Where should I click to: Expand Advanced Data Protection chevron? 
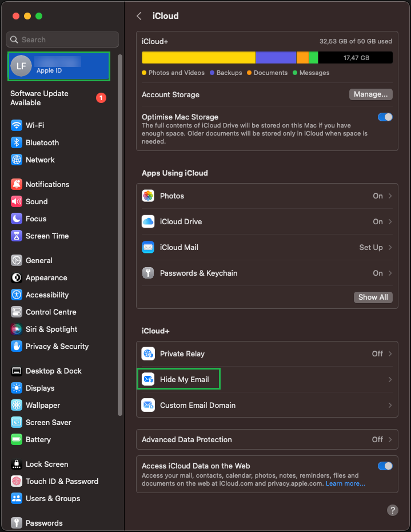pos(390,439)
